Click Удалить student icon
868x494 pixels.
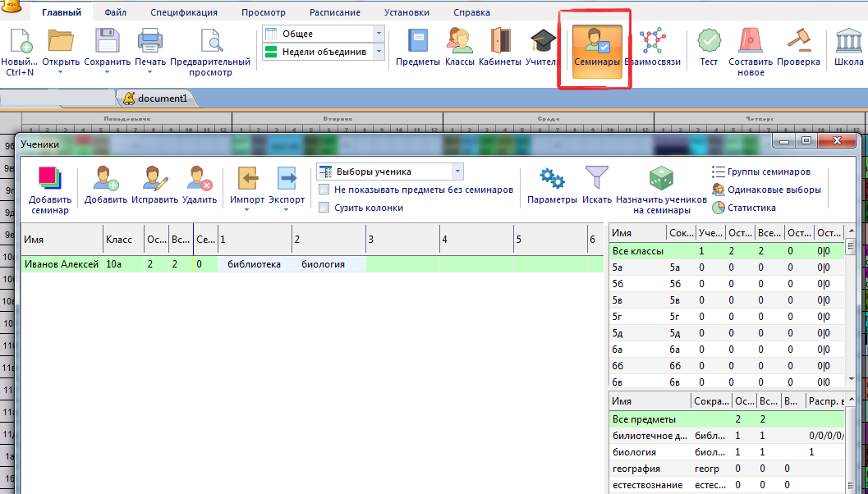point(200,179)
